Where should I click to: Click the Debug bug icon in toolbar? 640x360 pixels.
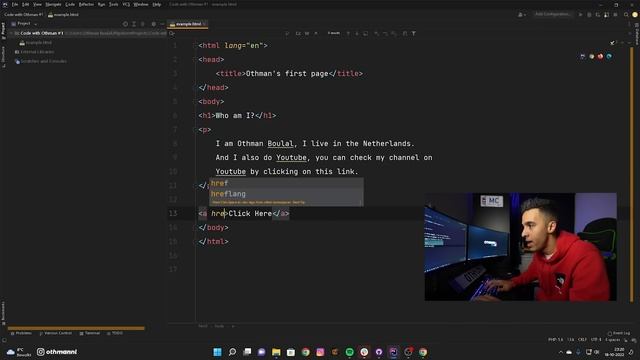coord(589,14)
